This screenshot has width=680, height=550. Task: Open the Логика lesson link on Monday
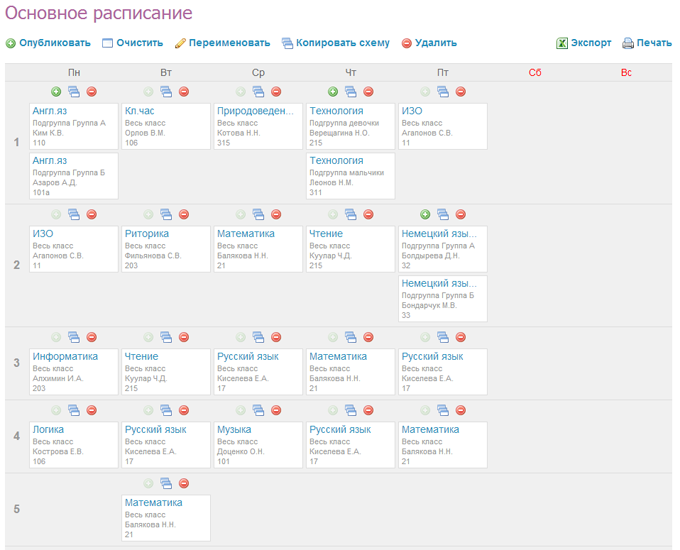point(50,429)
